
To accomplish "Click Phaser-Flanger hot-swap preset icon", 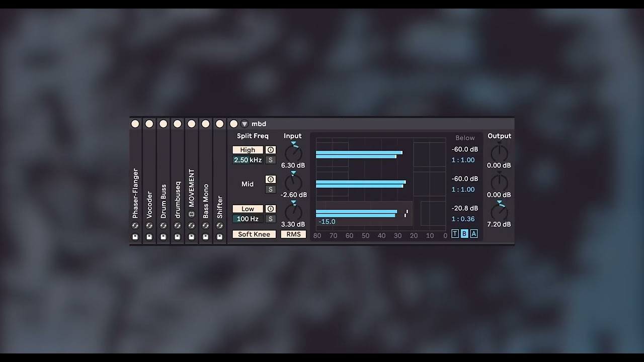I will coord(135,226).
